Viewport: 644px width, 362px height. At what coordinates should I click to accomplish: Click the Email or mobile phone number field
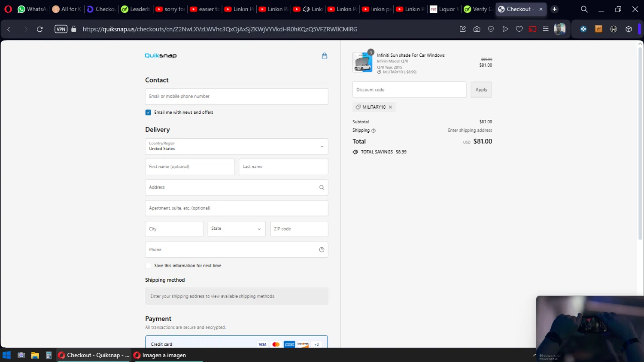(x=237, y=97)
